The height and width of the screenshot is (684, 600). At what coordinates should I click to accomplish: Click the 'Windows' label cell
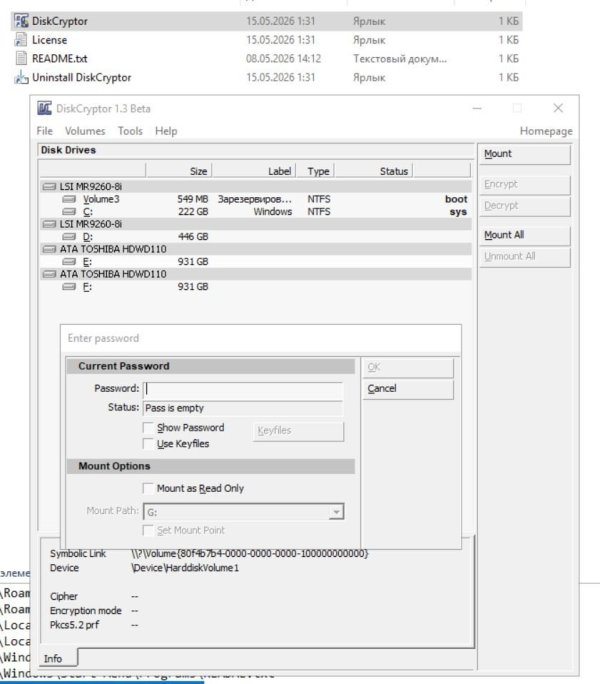(273, 212)
